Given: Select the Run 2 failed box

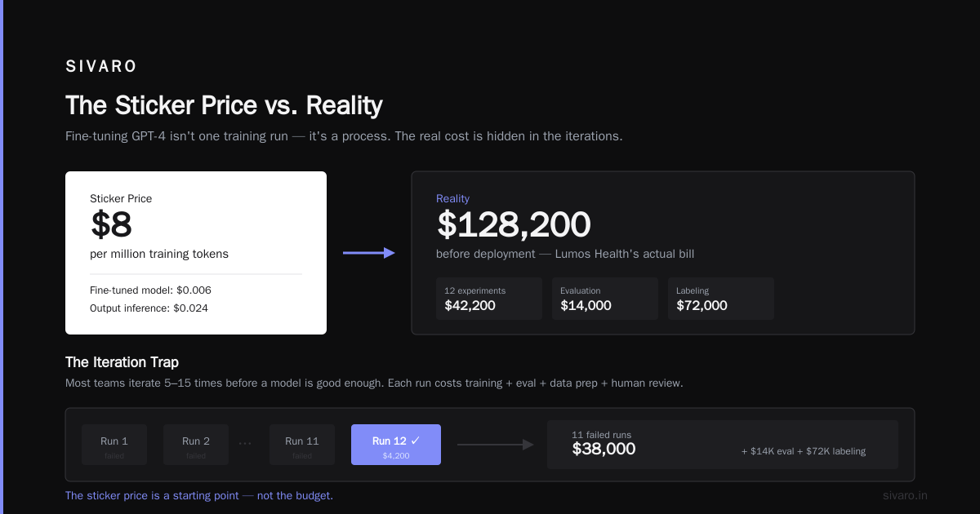Looking at the screenshot, I should [196, 445].
